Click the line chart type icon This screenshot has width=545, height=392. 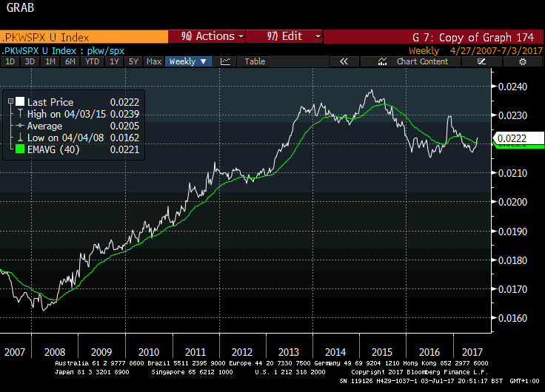(x=226, y=61)
